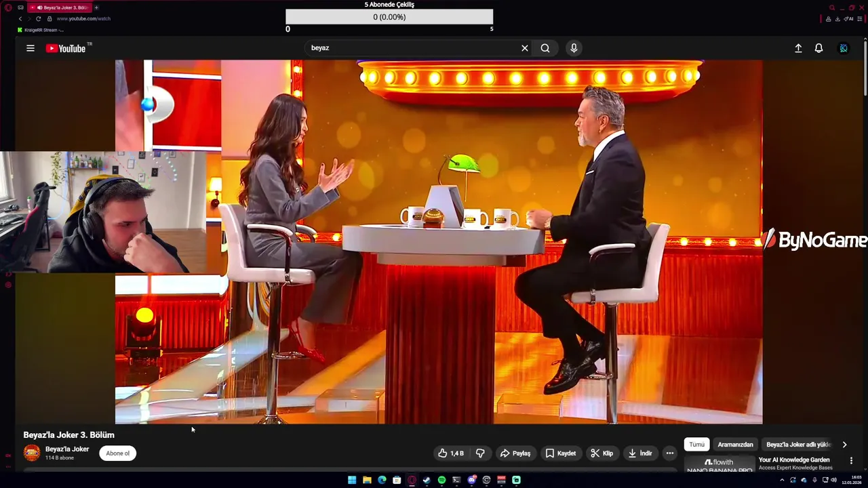The height and width of the screenshot is (488, 868).
Task: Open the volume icon in system tray
Action: coord(833,480)
